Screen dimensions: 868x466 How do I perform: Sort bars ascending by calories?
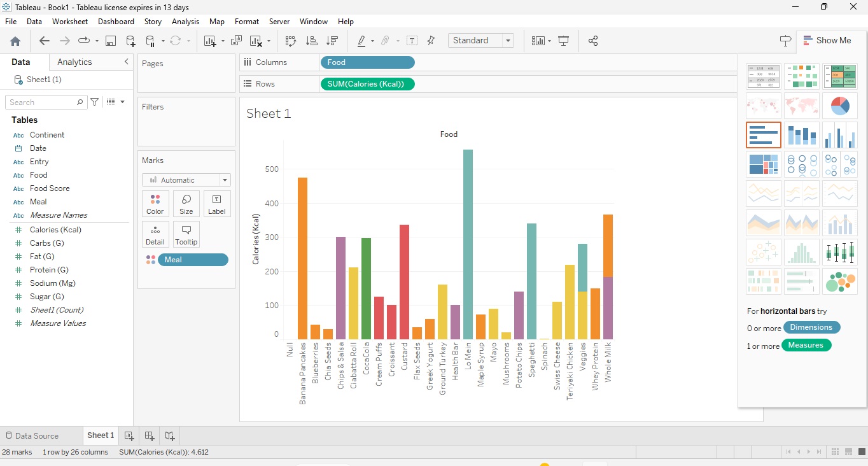tap(312, 41)
